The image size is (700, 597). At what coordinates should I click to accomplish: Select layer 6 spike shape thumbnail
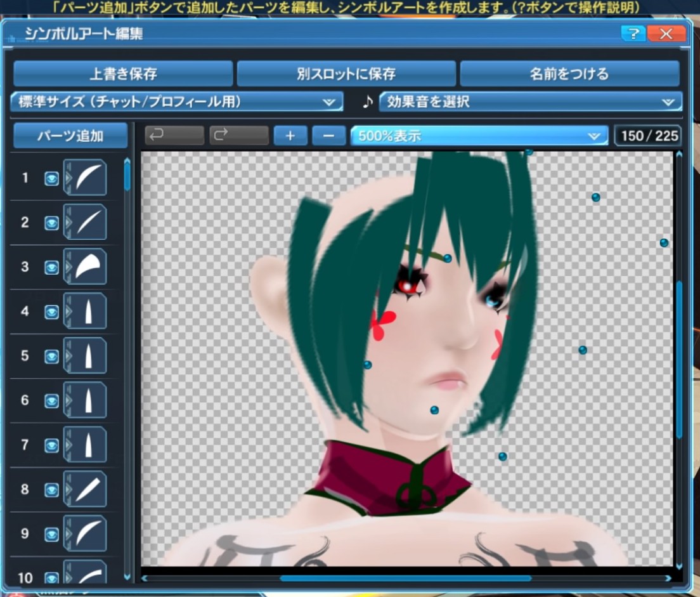tap(85, 400)
